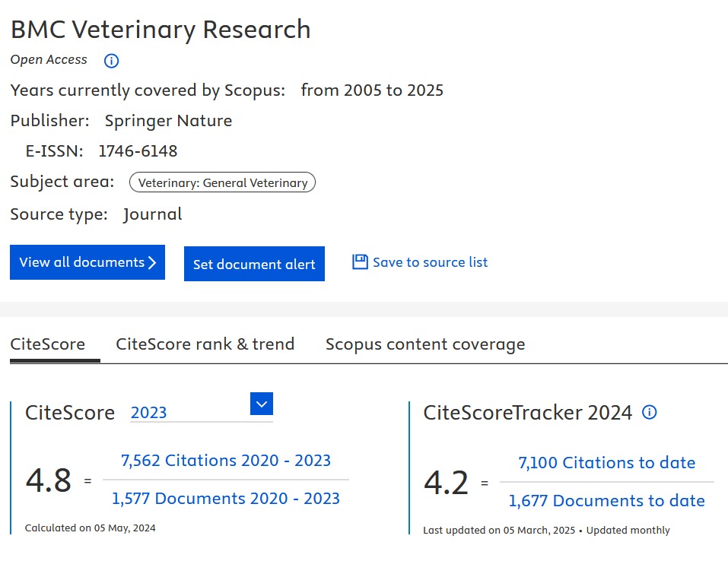Viewport: 728px width, 561px height.
Task: Click the floppy disk save icon
Action: (x=360, y=262)
